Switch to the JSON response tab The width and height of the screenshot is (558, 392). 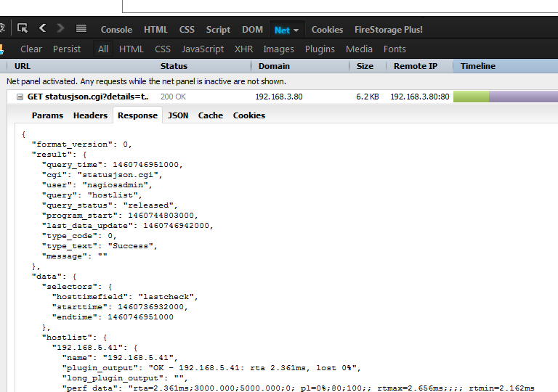[178, 115]
